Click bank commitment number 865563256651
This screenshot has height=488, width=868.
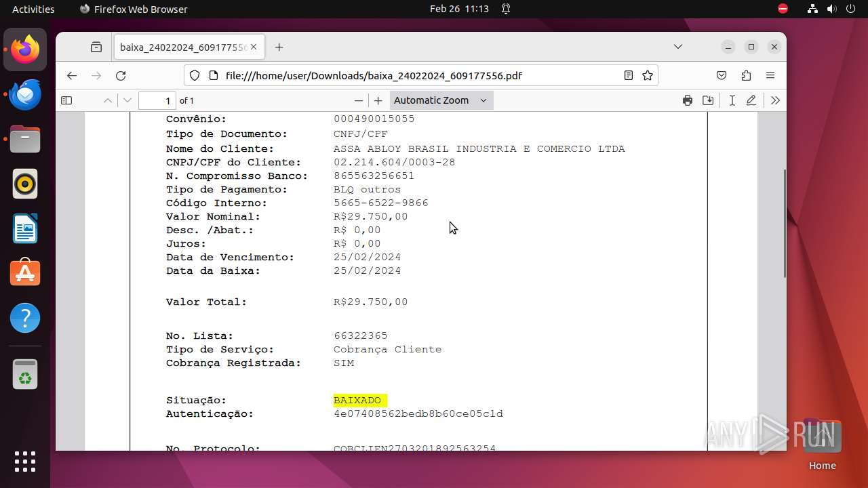coord(374,176)
